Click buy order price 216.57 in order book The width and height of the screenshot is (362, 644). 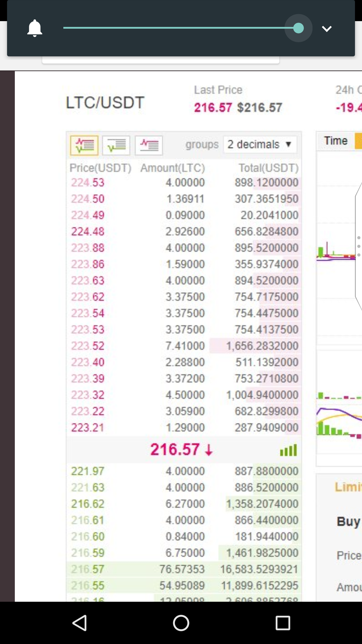(x=87, y=569)
